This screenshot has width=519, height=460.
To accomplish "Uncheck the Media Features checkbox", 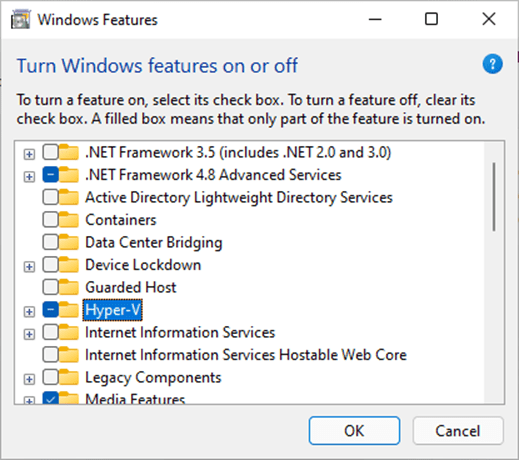I will coord(50,398).
